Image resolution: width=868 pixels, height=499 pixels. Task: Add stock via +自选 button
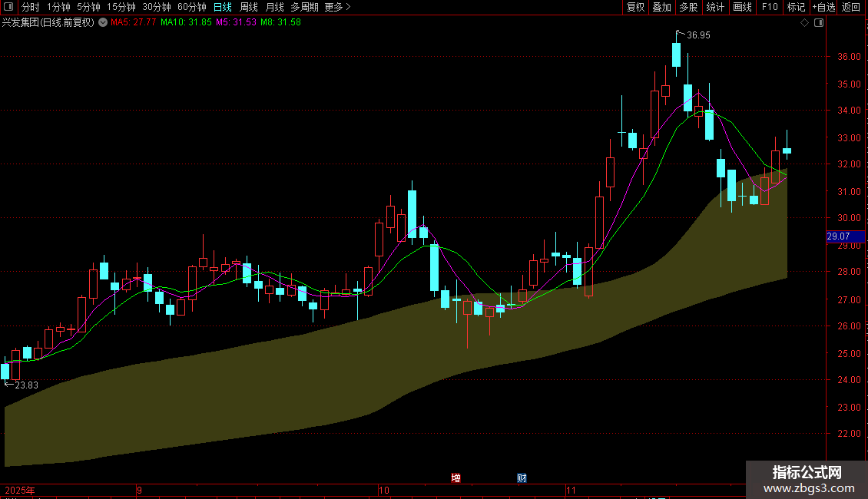(823, 7)
